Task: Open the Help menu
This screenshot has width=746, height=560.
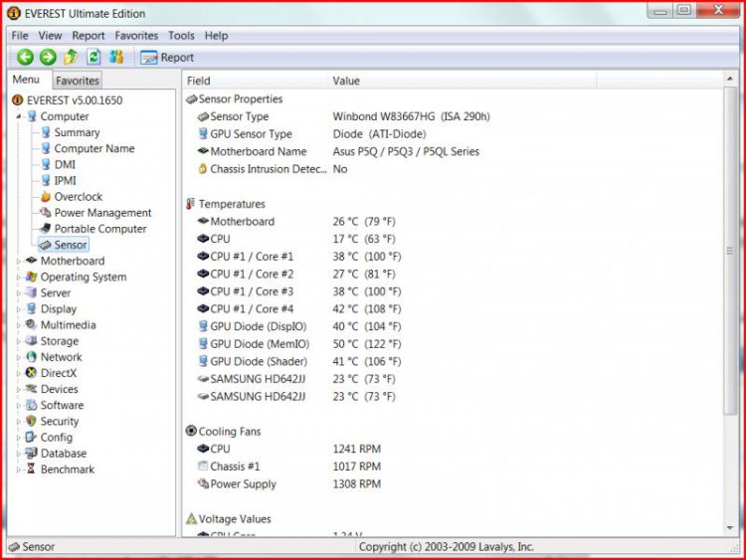Action: coord(216,36)
